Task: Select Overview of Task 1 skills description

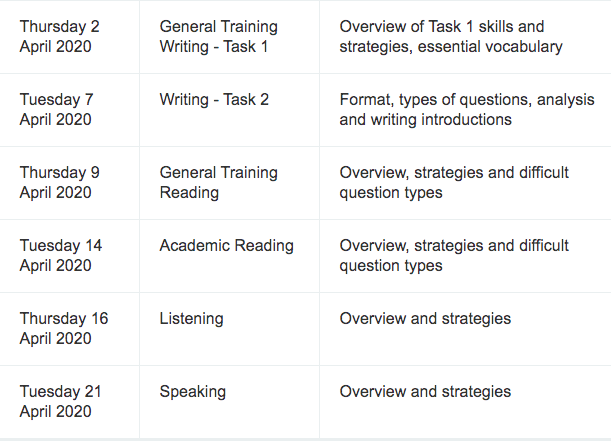Action: (451, 37)
